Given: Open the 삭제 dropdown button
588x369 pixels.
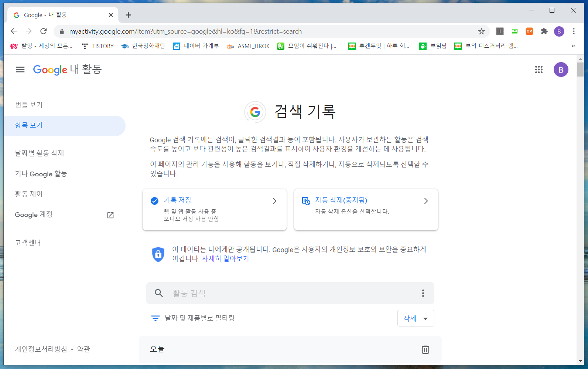Looking at the screenshot, I should coord(416,318).
